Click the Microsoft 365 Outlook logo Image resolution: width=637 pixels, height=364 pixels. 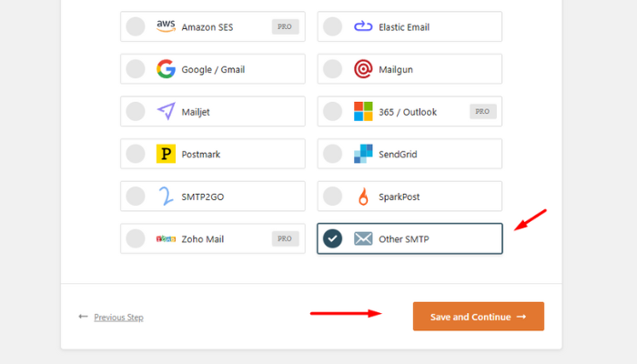363,111
